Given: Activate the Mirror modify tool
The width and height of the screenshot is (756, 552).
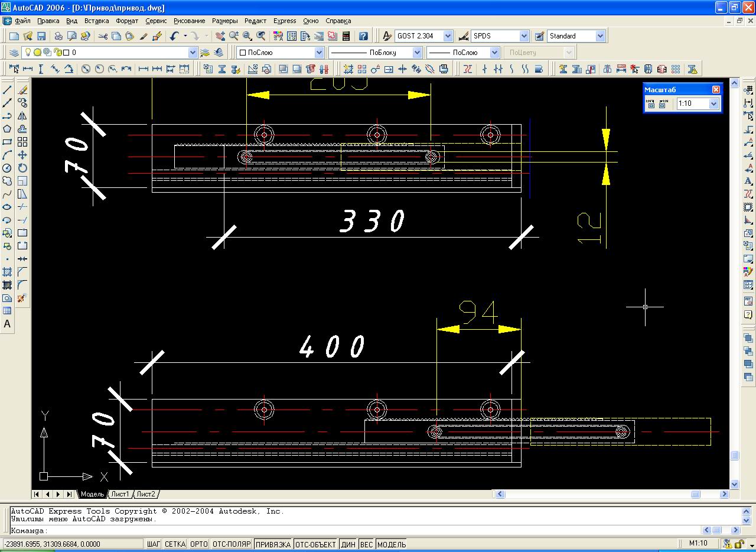Looking at the screenshot, I should (x=22, y=116).
